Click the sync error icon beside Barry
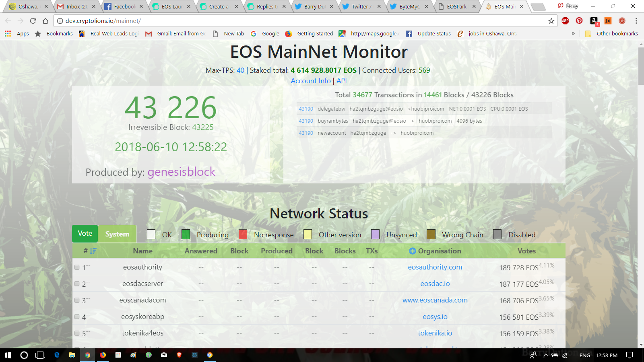The height and width of the screenshot is (362, 644). 560,6
